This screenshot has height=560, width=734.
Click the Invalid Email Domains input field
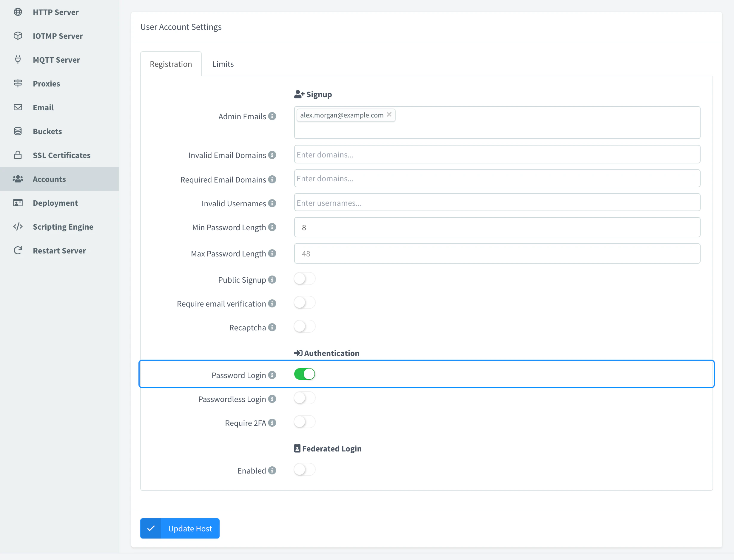tap(497, 154)
